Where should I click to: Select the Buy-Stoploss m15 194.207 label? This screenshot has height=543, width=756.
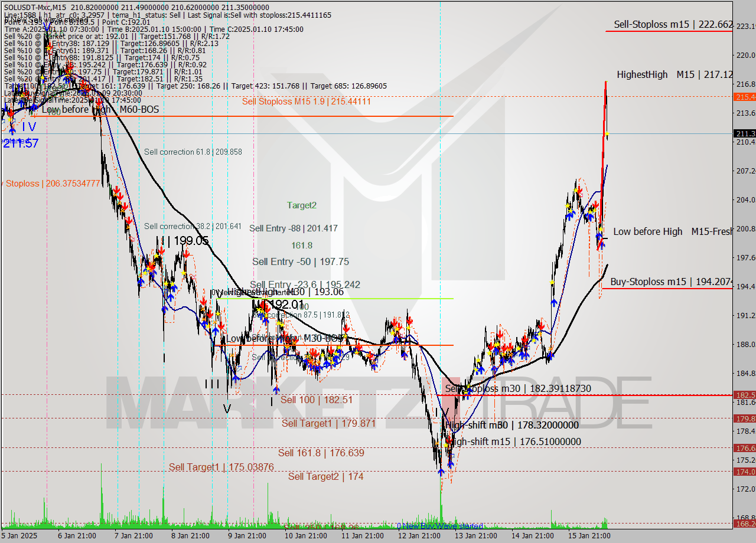[672, 282]
